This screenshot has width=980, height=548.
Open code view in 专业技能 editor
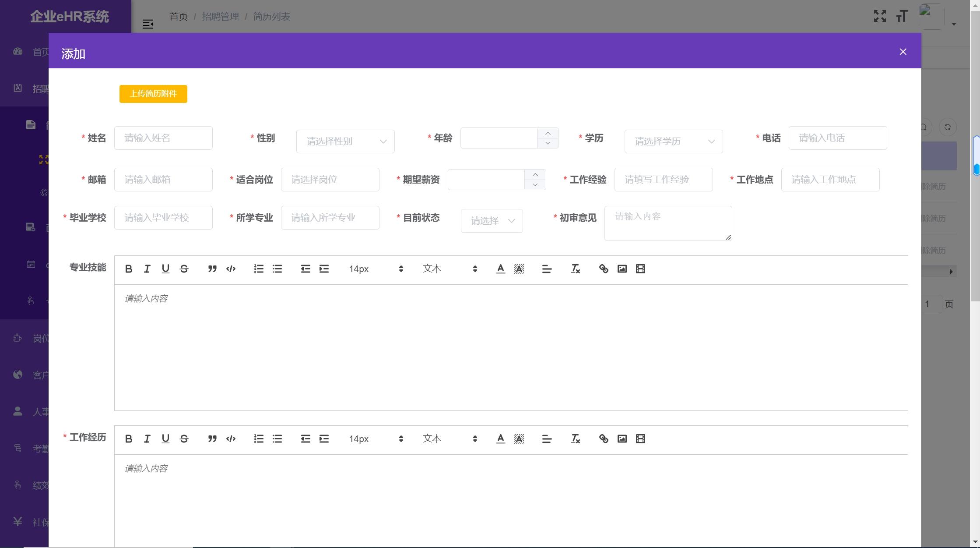(x=231, y=269)
